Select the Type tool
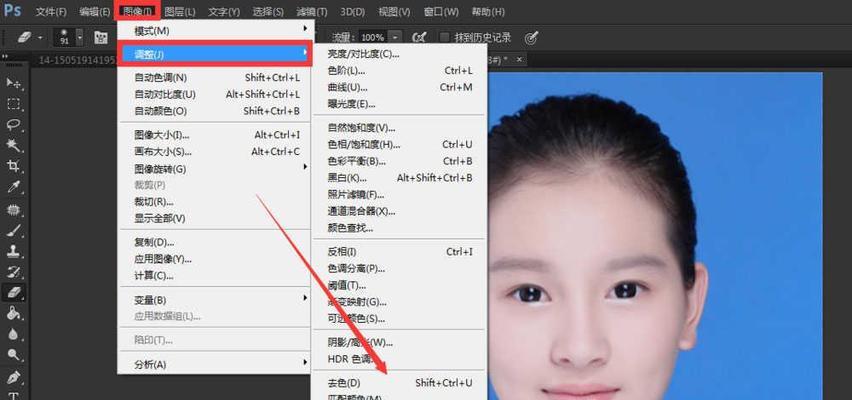 coord(13,396)
